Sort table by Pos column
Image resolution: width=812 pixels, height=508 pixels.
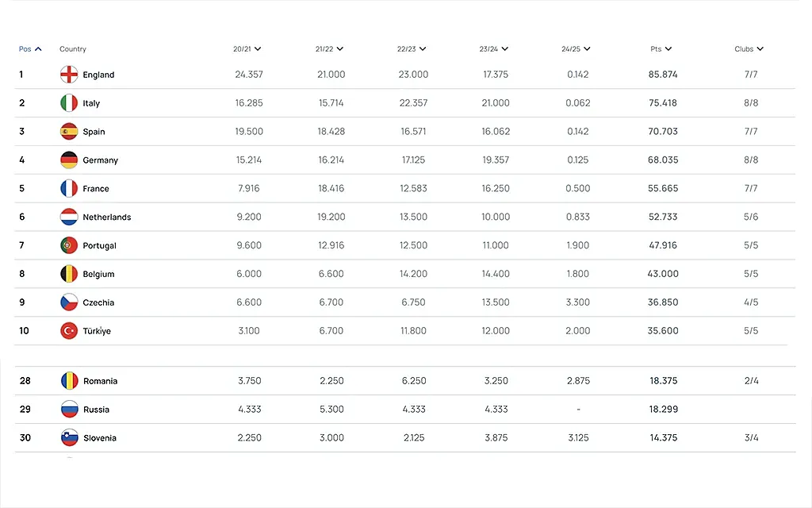coord(30,49)
